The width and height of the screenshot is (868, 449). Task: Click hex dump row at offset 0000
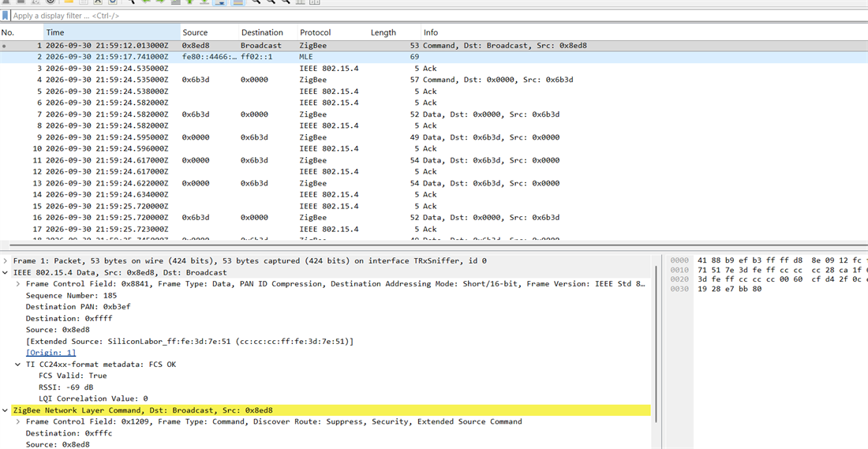(x=769, y=260)
